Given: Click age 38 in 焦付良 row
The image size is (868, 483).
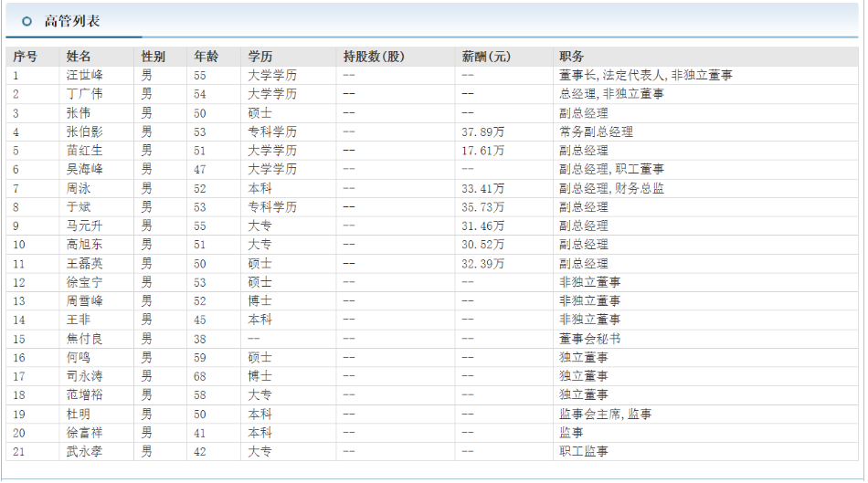Looking at the screenshot, I should [x=200, y=339].
